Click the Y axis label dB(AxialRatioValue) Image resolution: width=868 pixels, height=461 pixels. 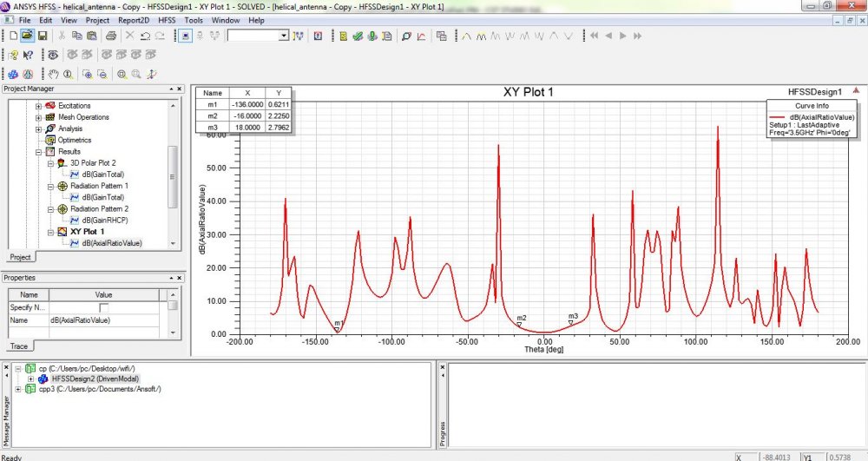pos(202,220)
